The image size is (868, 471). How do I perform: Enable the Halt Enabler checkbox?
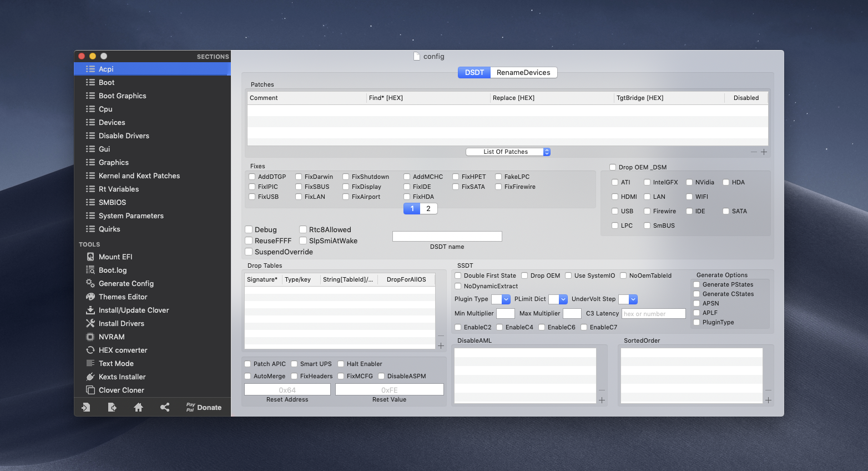pos(341,364)
